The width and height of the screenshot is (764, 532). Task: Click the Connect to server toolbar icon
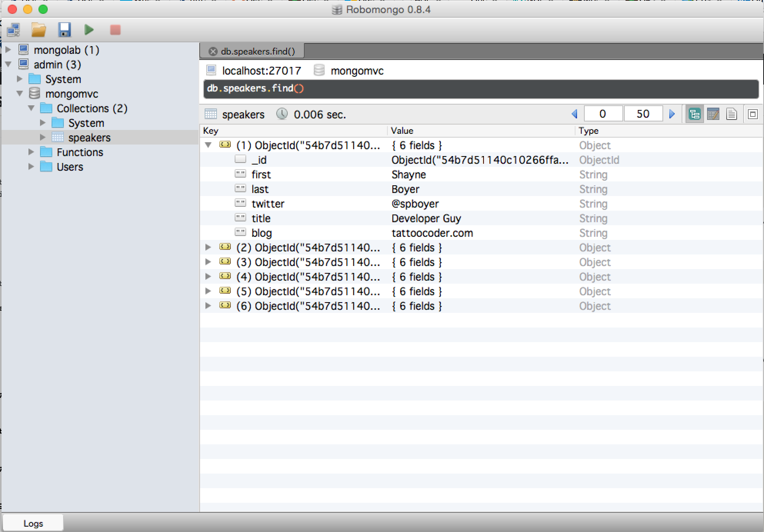pyautogui.click(x=13, y=30)
